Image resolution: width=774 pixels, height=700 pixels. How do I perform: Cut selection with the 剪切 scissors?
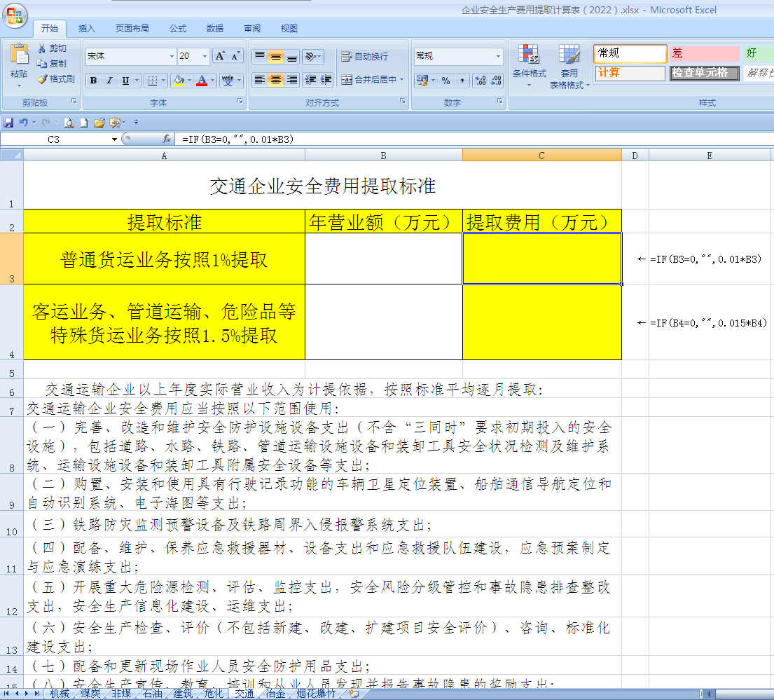tap(53, 48)
